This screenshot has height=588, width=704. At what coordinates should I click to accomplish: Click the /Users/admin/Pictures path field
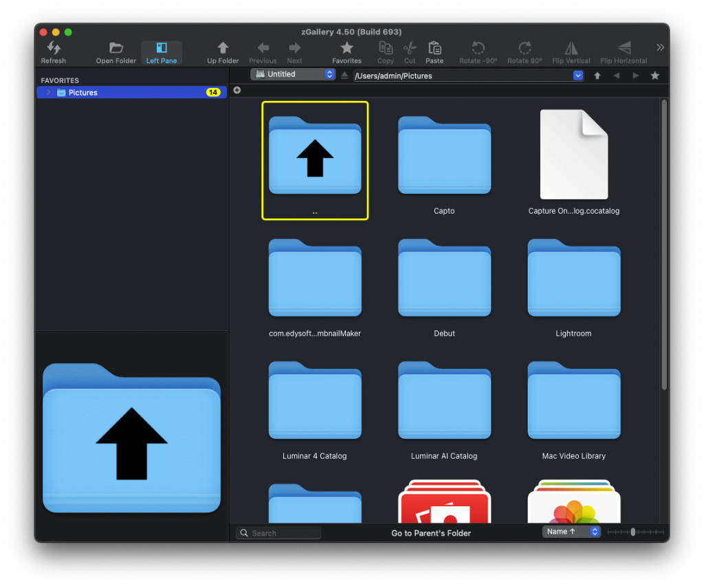463,76
